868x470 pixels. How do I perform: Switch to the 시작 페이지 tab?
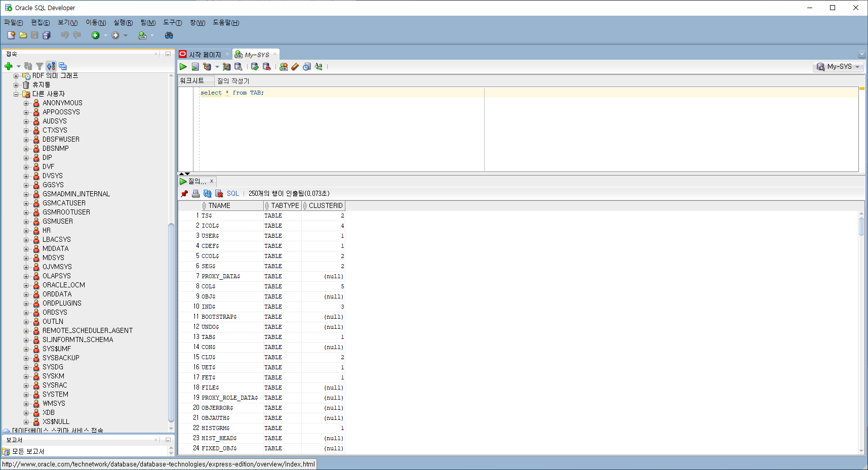tap(205, 55)
